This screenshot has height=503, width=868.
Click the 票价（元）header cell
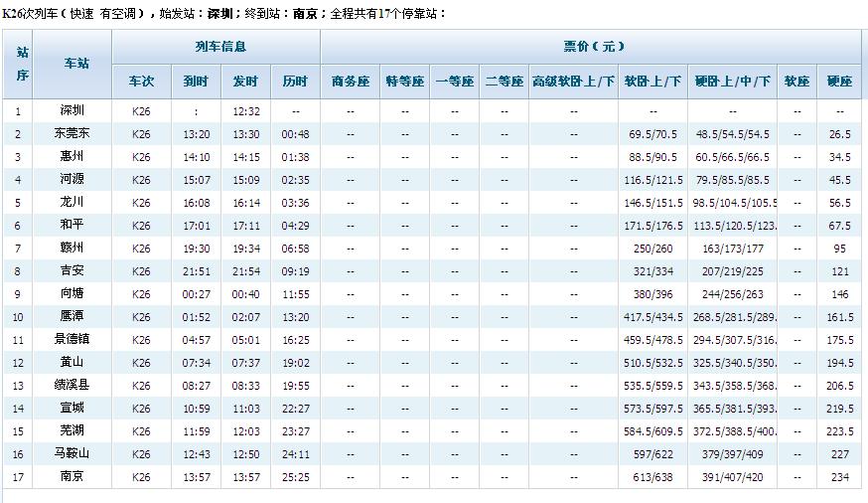coord(593,47)
